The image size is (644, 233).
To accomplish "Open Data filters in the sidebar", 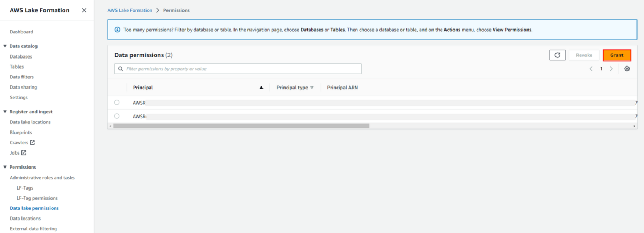I will pyautogui.click(x=22, y=77).
